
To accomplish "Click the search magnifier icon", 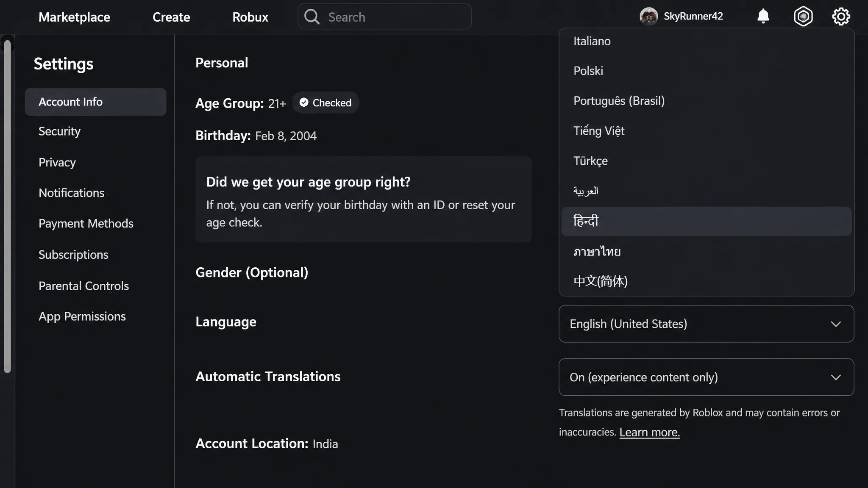I will point(312,17).
